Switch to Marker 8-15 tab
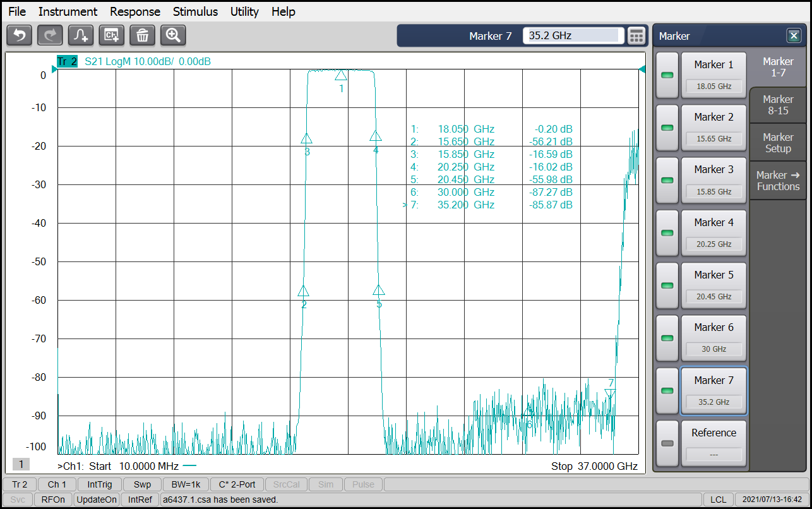 [x=778, y=105]
